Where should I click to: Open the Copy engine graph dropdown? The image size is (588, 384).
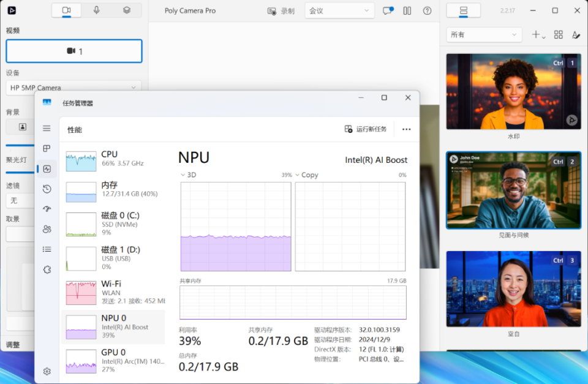(307, 175)
